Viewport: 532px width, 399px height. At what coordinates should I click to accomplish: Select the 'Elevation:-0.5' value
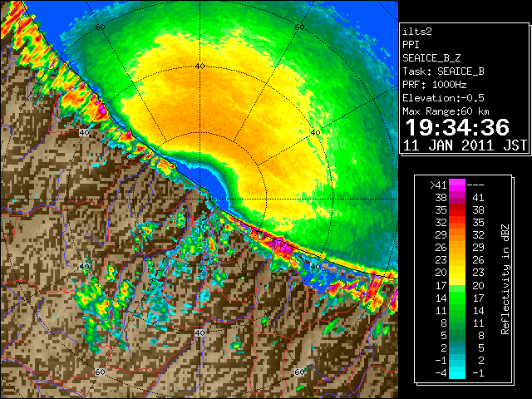tap(443, 98)
